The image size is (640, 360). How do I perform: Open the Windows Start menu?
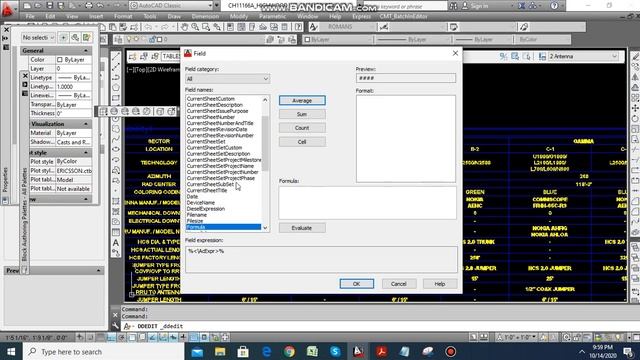(x=11, y=351)
